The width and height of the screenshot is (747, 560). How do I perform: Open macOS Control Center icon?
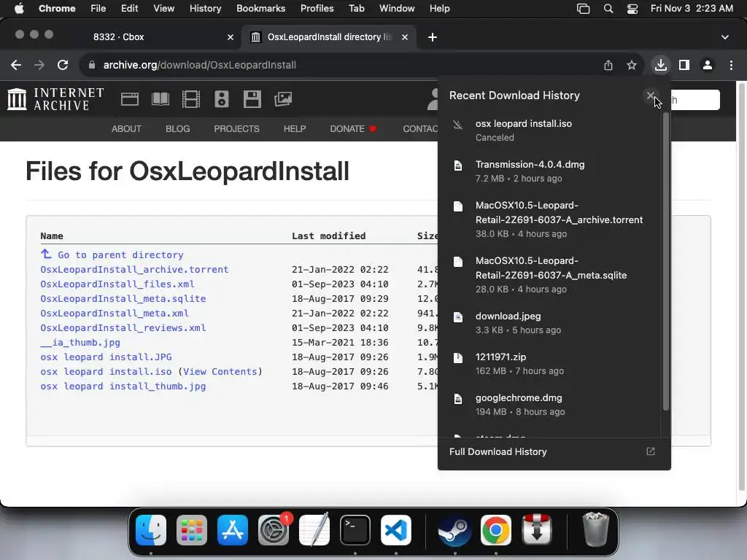632,9
